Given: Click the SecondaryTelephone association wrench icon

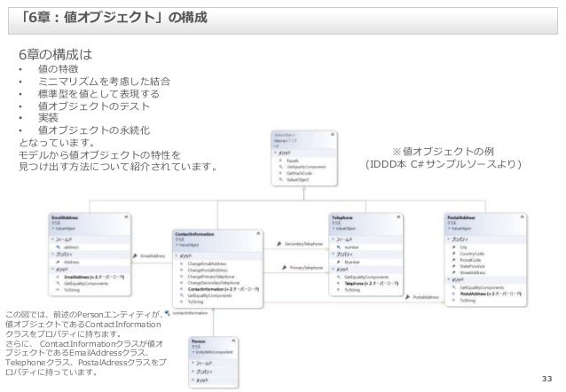Looking at the screenshot, I should 279,244.
